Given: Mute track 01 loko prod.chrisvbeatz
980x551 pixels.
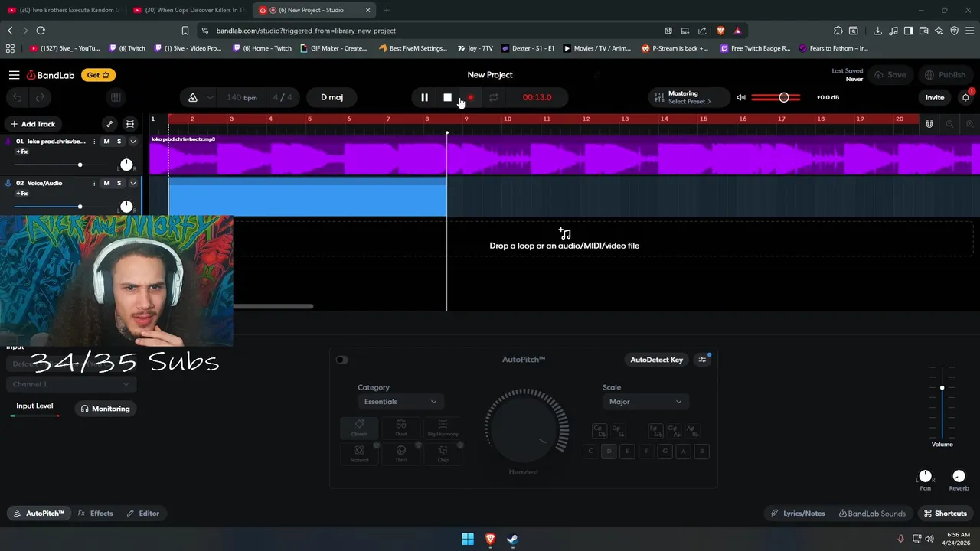Looking at the screenshot, I should click(x=106, y=141).
